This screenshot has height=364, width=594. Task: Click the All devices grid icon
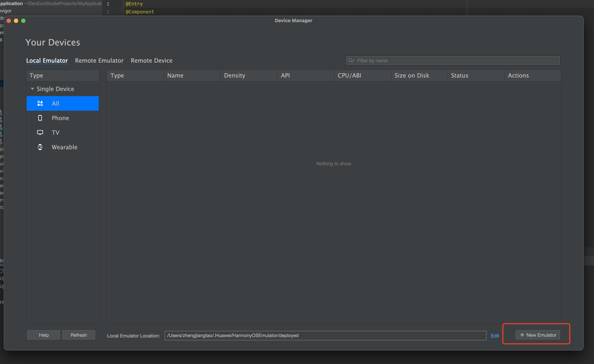coord(40,103)
